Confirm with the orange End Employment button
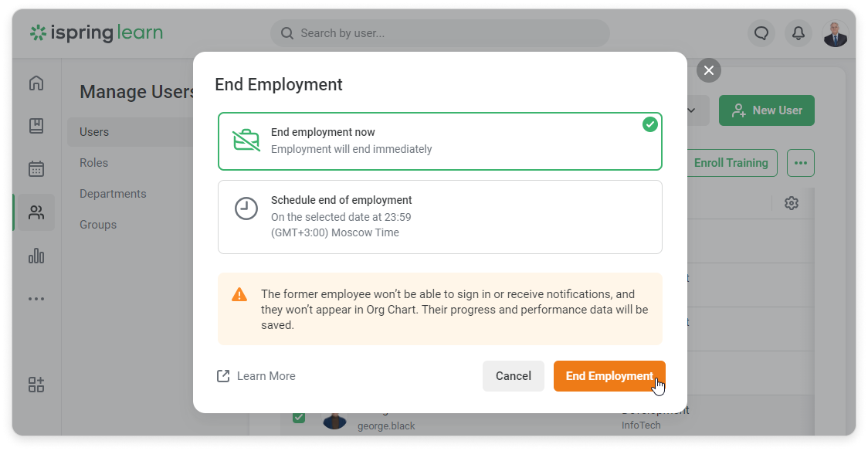This screenshot has width=868, height=451. click(609, 376)
